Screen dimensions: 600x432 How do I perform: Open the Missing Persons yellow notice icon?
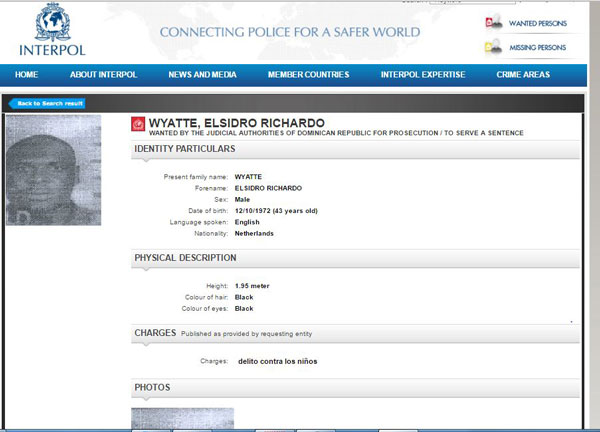tap(494, 47)
